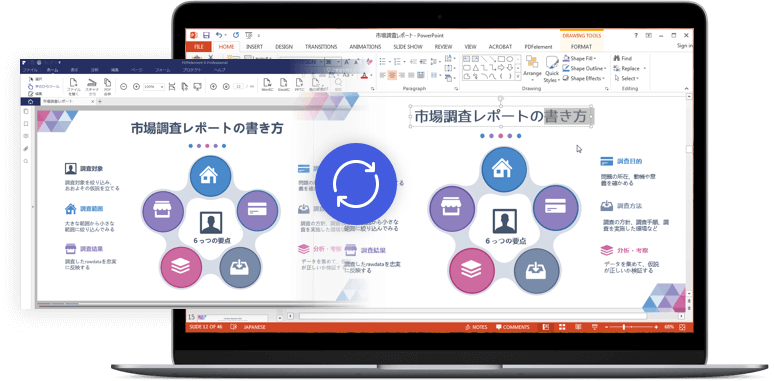Click the Clear Formatting eraser icon

370,62
